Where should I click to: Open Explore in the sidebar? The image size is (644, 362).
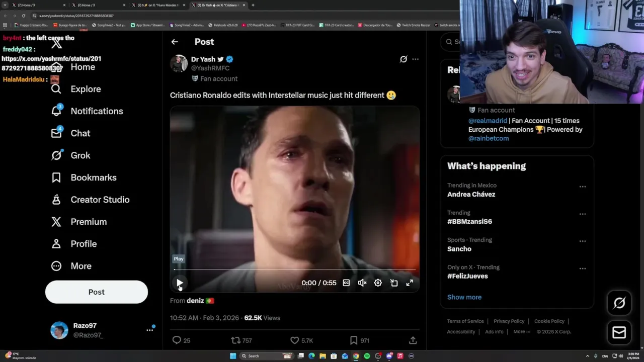pos(76,89)
